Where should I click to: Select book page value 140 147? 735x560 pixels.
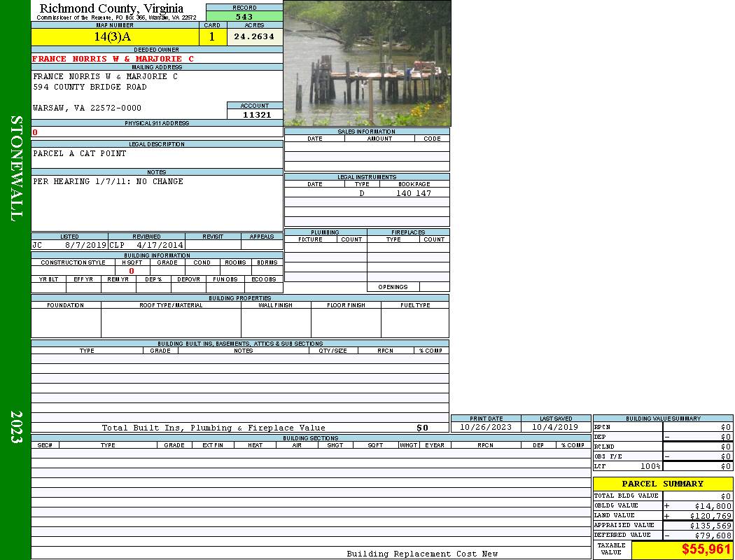tap(414, 193)
